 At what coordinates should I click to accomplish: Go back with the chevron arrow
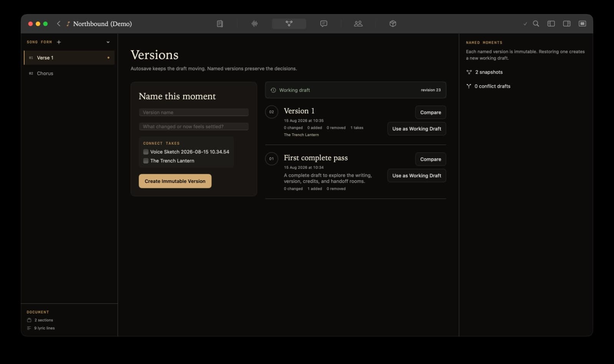[59, 24]
